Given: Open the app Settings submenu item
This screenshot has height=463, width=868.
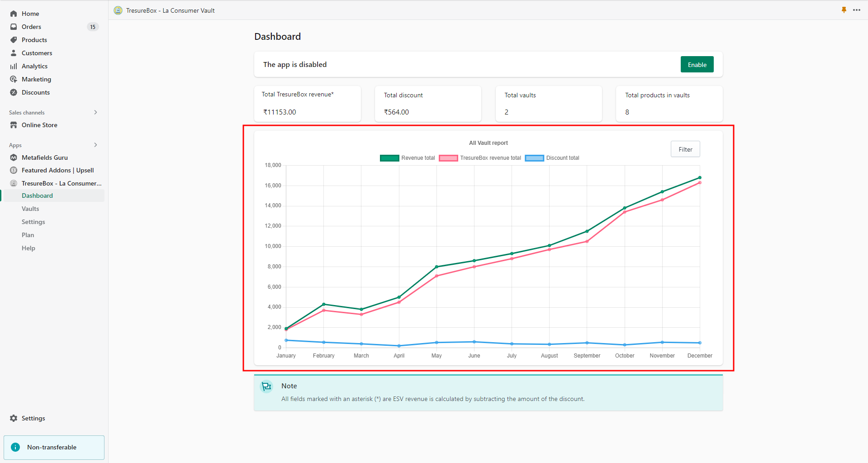Looking at the screenshot, I should (x=33, y=222).
